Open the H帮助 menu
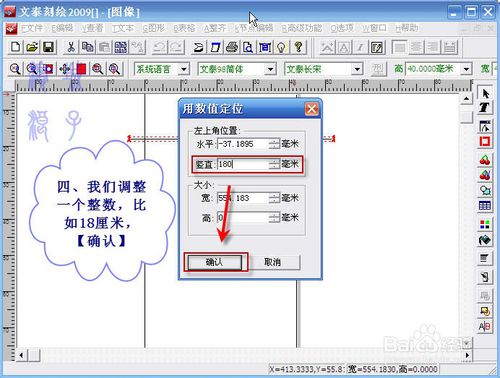 pyautogui.click(x=406, y=28)
